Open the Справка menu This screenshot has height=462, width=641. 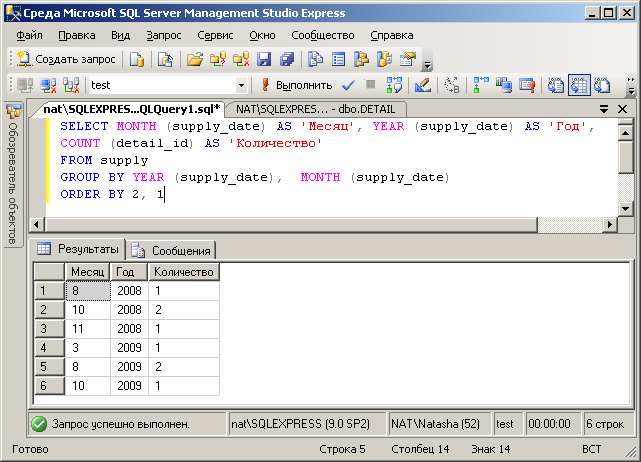coord(392,36)
